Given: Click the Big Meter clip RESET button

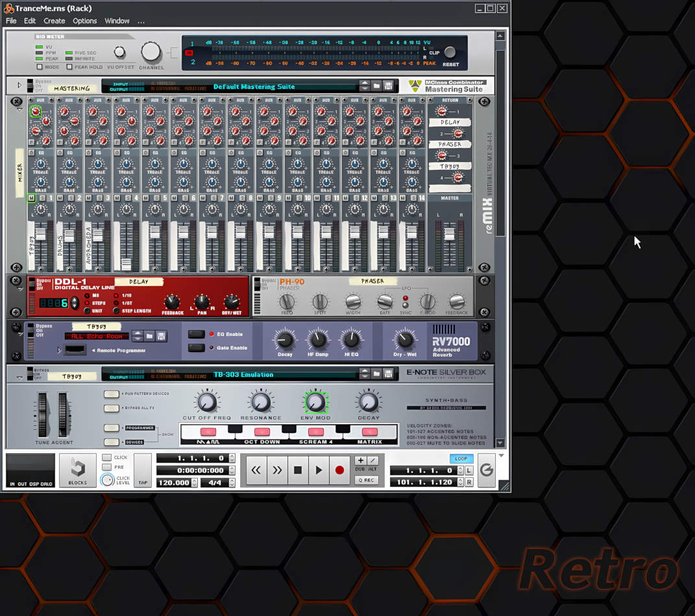Looking at the screenshot, I should tap(450, 53).
